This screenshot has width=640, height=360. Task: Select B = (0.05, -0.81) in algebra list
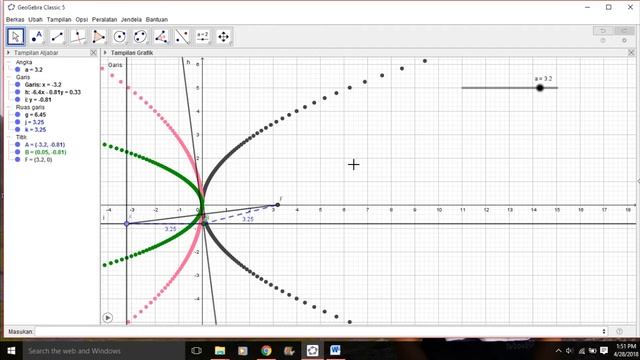(x=45, y=152)
